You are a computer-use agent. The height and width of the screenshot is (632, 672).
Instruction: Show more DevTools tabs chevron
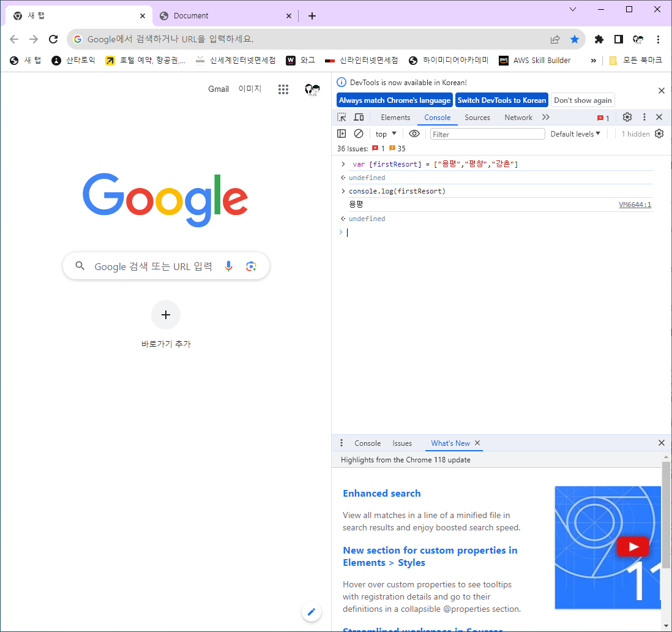click(545, 117)
